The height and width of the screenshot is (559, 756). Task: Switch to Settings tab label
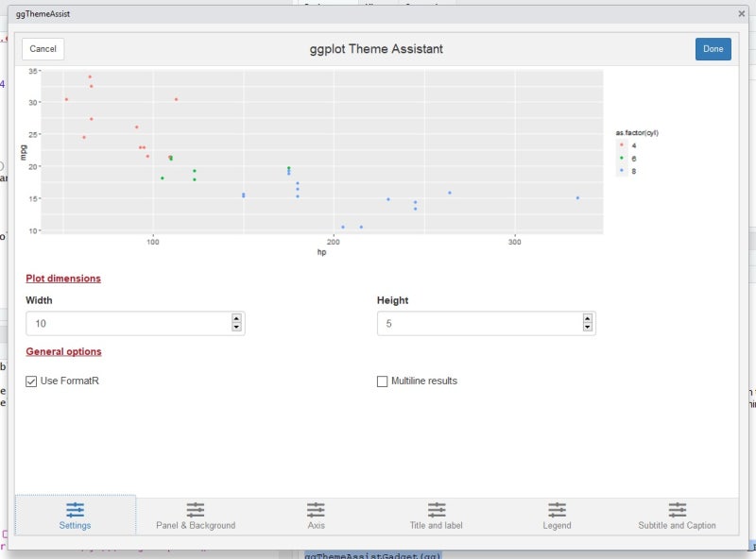coord(75,525)
